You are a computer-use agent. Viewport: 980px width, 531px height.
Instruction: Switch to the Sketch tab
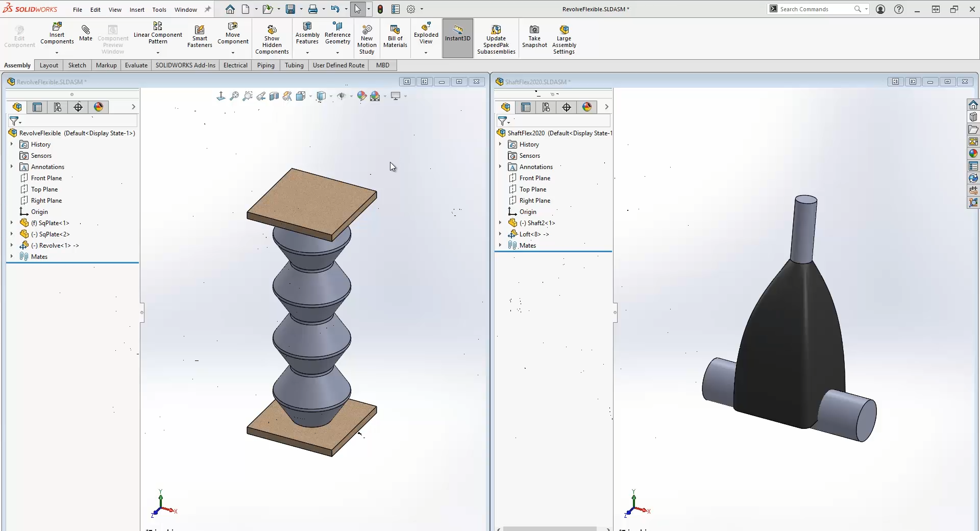77,65
